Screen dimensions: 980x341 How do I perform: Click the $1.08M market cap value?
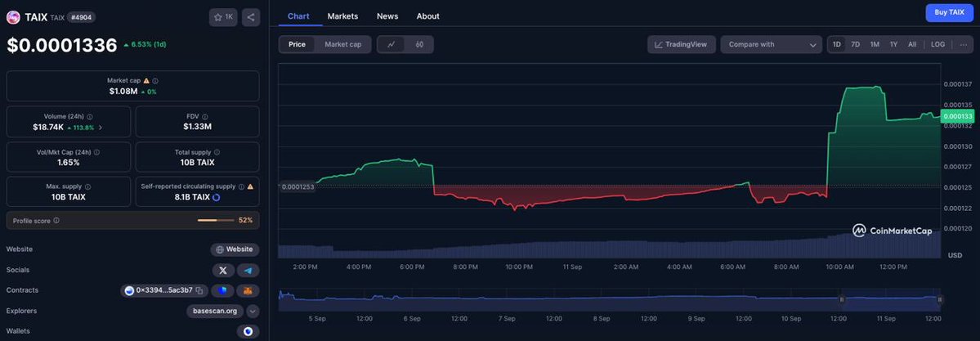[x=123, y=92]
